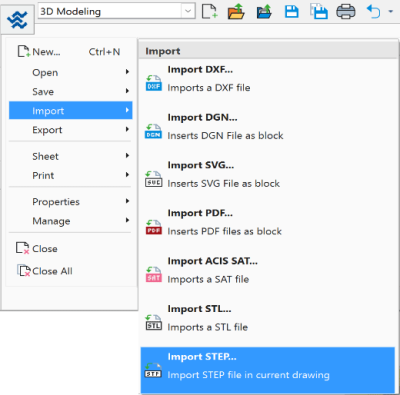Expand the Export submenu arrow

(x=127, y=129)
